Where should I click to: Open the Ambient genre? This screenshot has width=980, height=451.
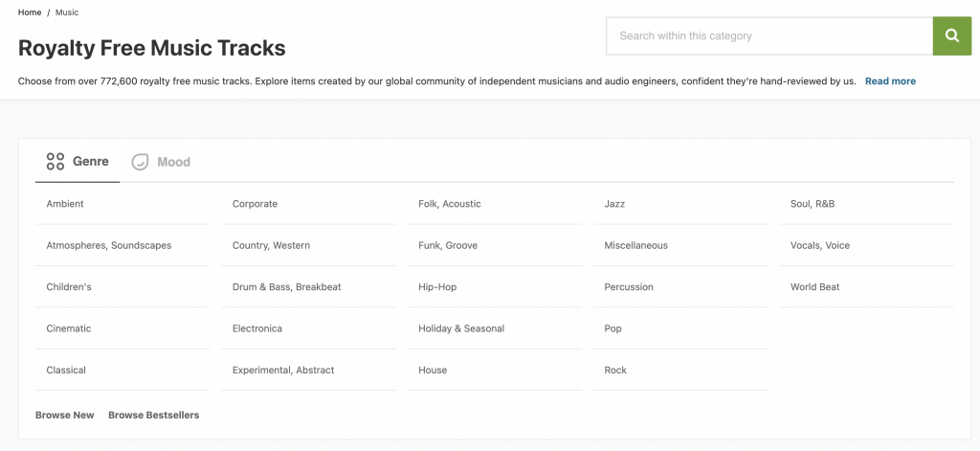pos(65,204)
